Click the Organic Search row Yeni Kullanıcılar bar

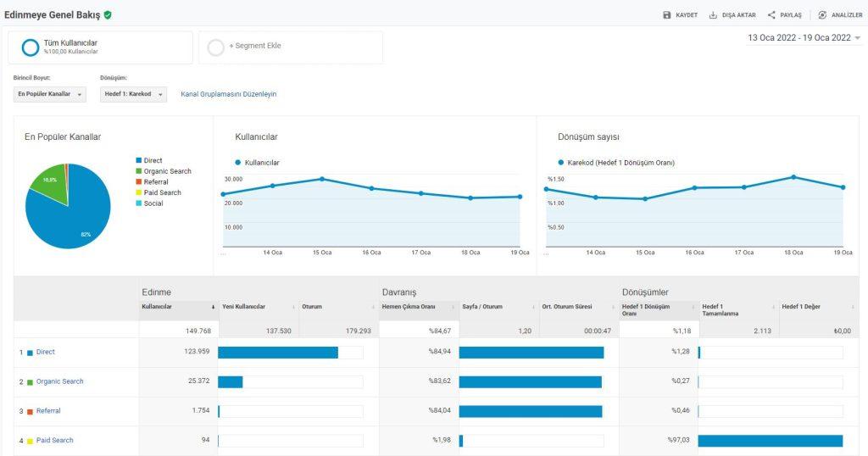231,382
